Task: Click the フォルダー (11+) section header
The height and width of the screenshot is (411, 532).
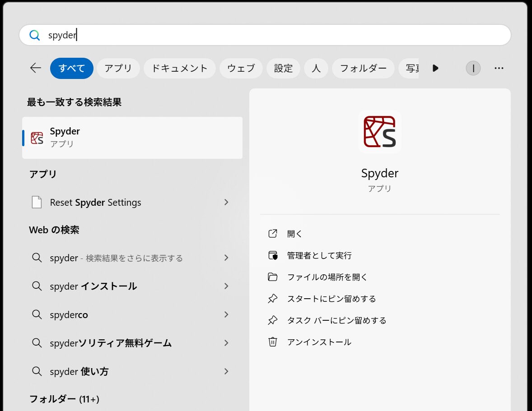Action: [x=64, y=399]
